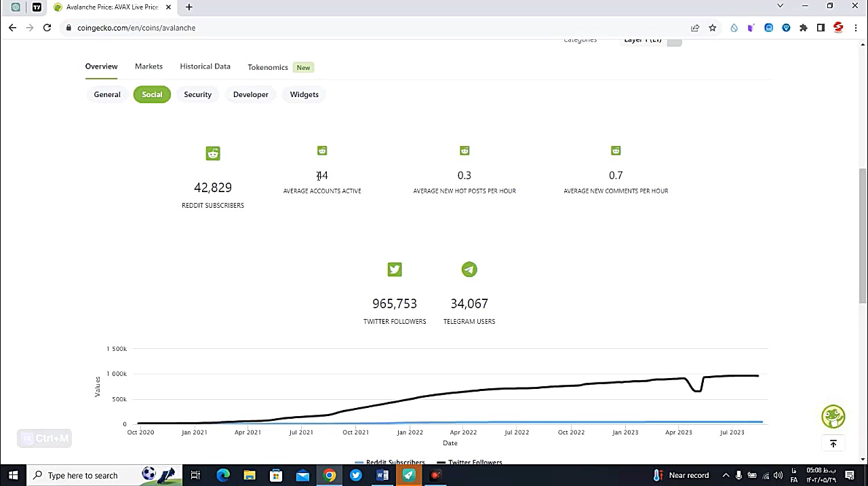Bookmark this page with the star
Viewport: 868px width, 486px height.
[713, 28]
